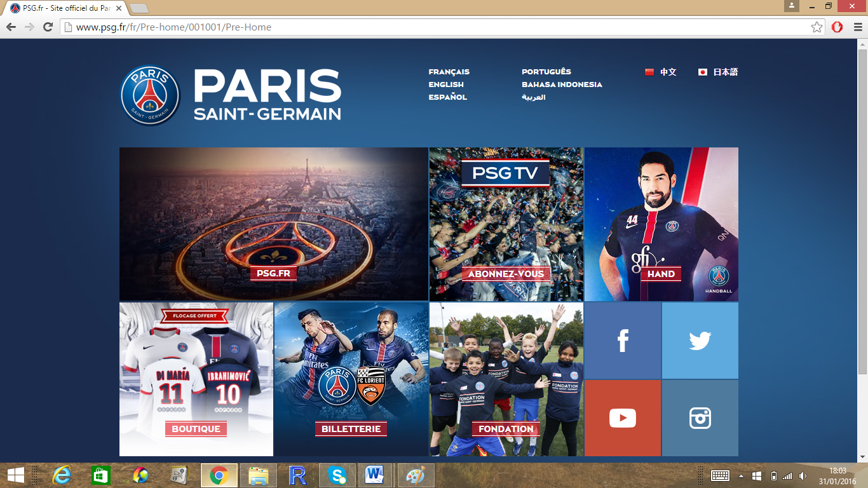Open the Instagram social tile
This screenshot has height=488, width=868.
(x=700, y=418)
